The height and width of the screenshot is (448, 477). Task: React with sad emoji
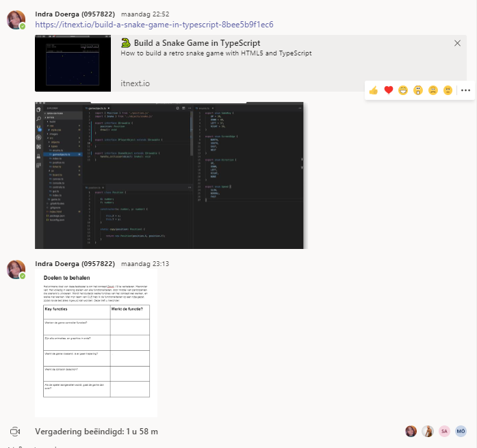(433, 90)
